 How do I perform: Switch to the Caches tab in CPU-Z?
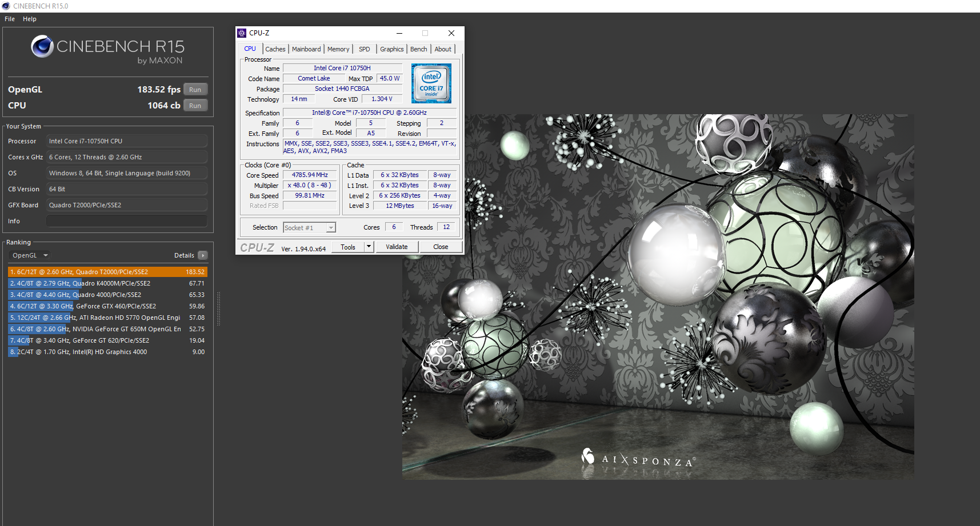tap(275, 49)
